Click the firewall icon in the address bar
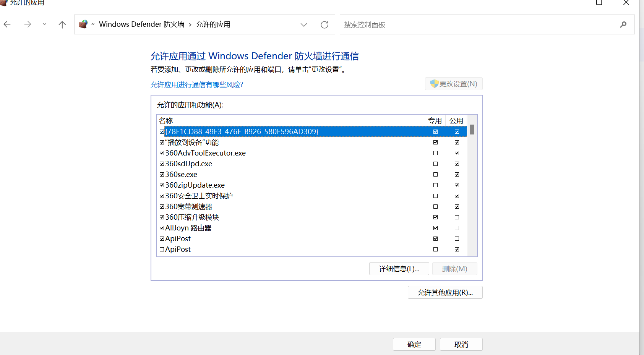Screen dimensions: 644x355 83,24
